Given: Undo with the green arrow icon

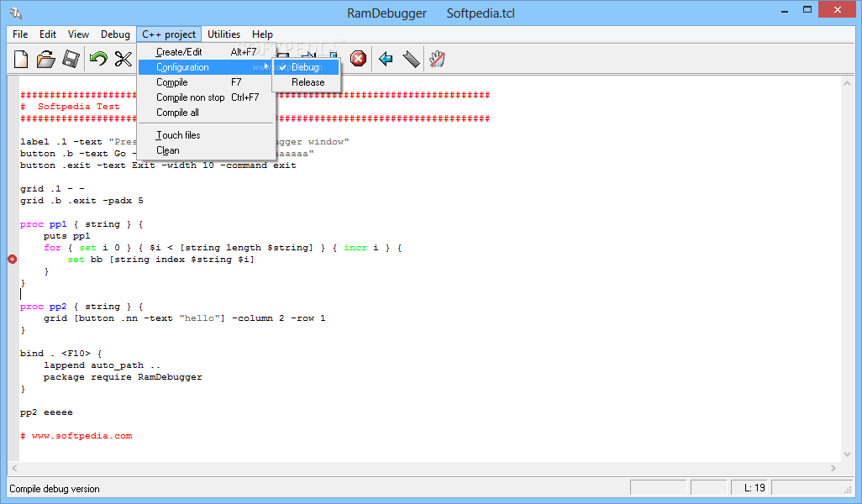Looking at the screenshot, I should coord(98,58).
